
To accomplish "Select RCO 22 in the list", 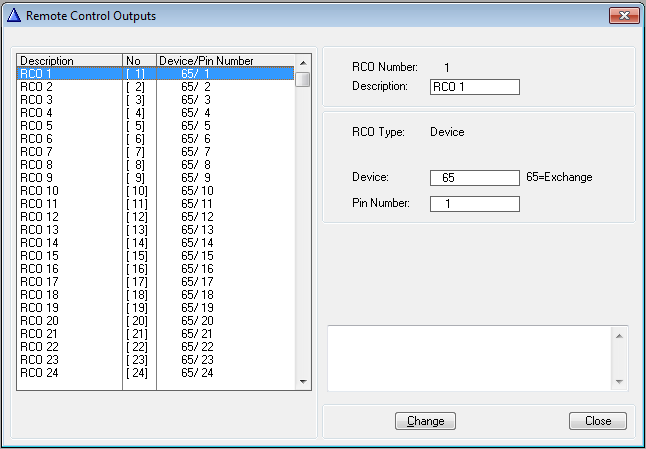I will (156, 346).
